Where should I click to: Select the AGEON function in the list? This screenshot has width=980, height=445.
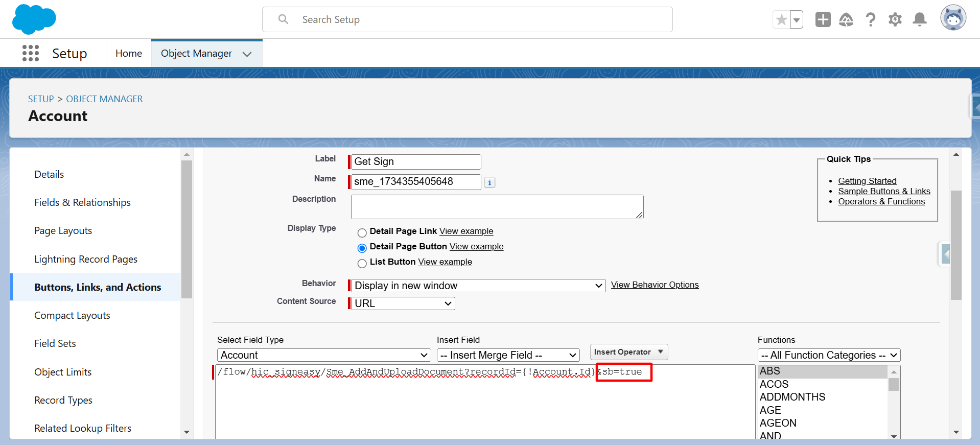(x=823, y=423)
